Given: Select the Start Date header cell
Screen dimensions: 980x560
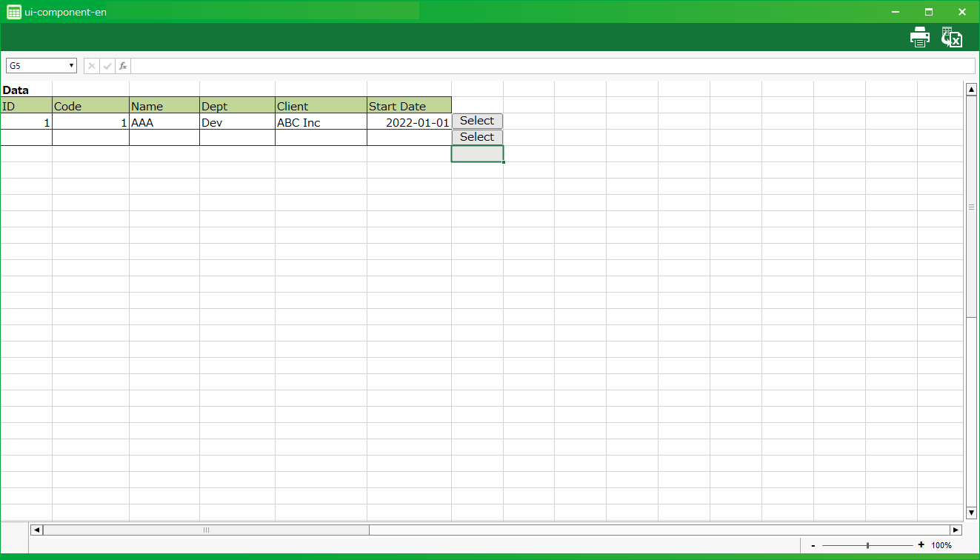Looking at the screenshot, I should click(x=409, y=106).
